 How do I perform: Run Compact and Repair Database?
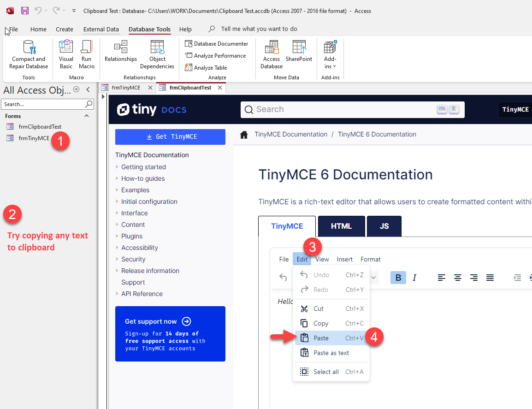pyautogui.click(x=29, y=55)
